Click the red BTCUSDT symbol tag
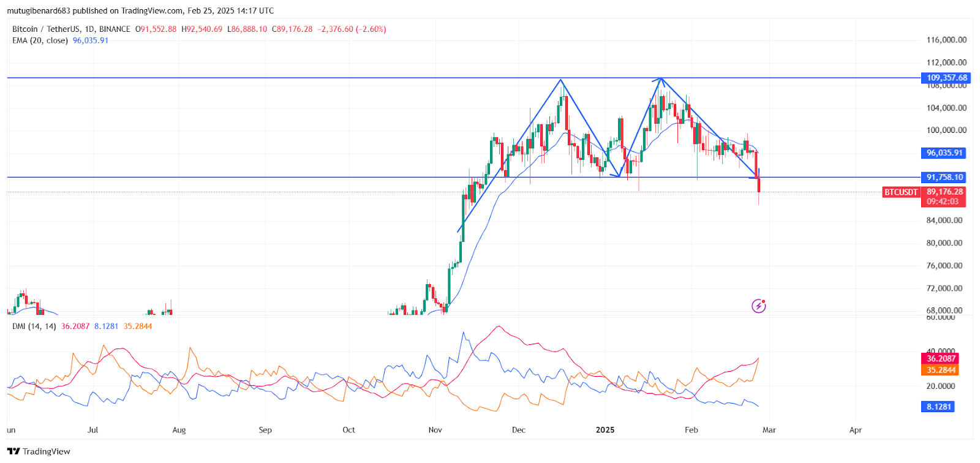The image size is (980, 463). click(x=901, y=192)
